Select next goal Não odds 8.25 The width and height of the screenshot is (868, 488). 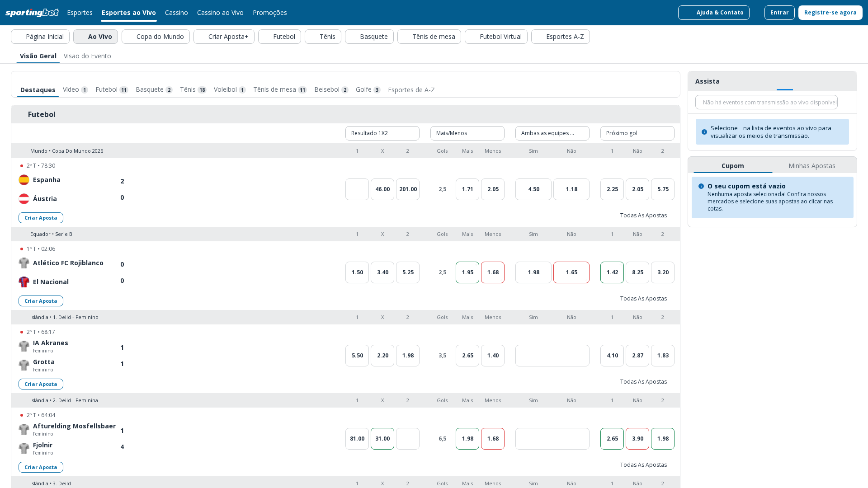pos(637,272)
